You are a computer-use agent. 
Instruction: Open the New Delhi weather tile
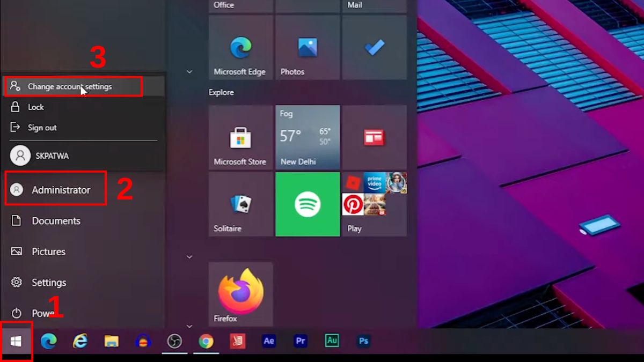(307, 137)
